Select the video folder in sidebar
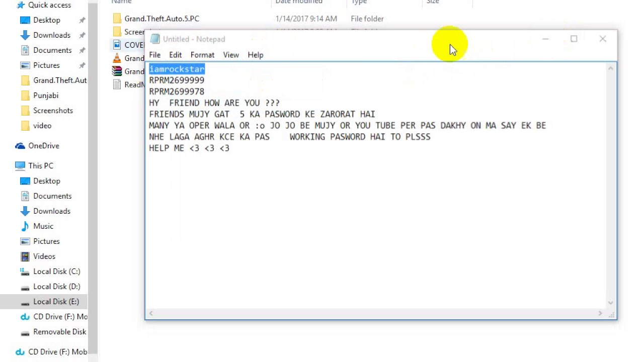Viewport: 644px width, 362px height. (x=36, y=126)
